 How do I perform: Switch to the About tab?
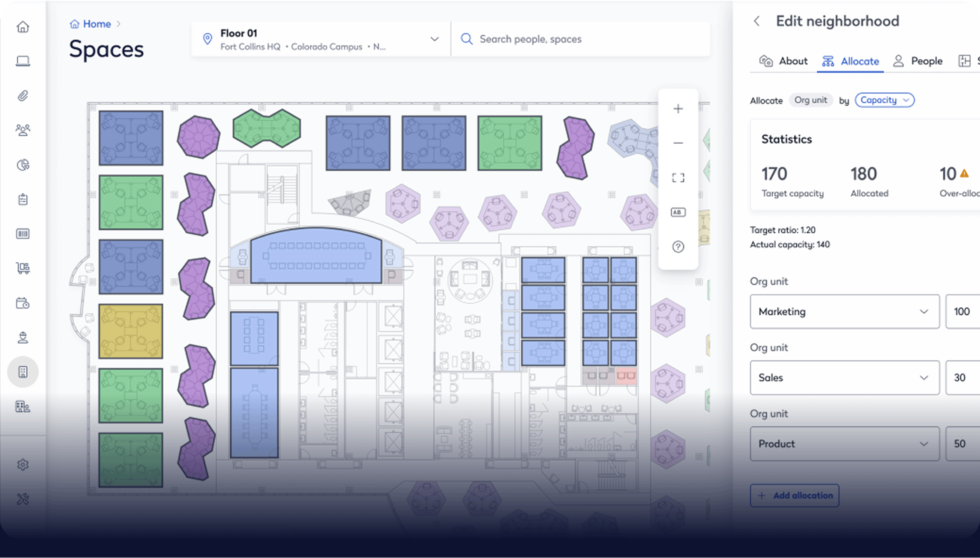click(x=783, y=61)
